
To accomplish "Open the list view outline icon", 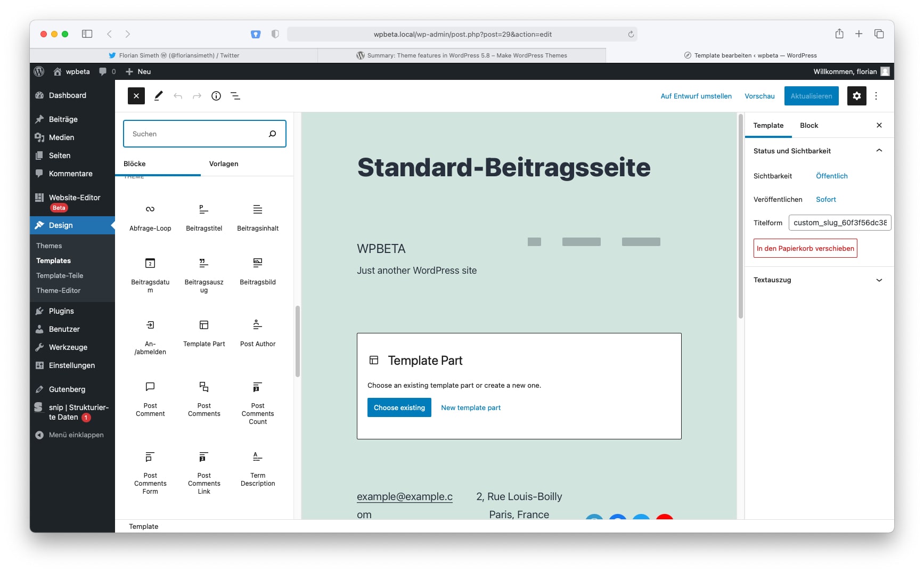I will (x=235, y=96).
